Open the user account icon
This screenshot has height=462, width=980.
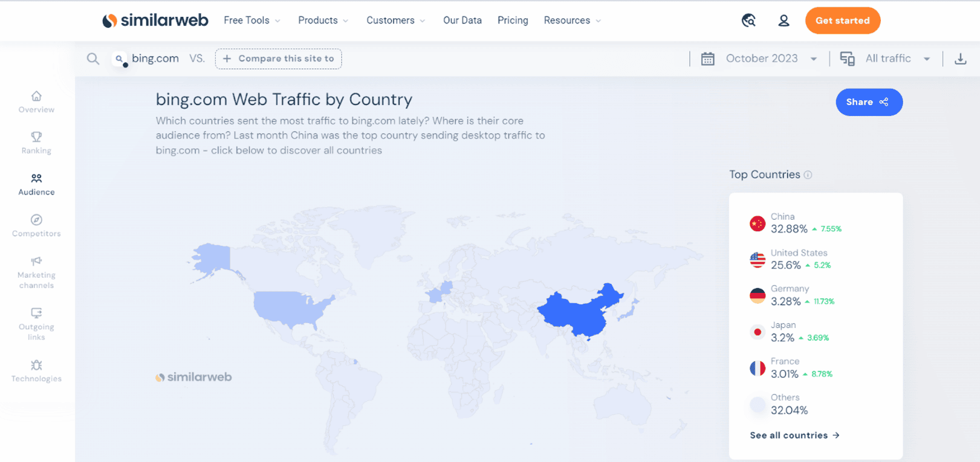(x=784, y=21)
